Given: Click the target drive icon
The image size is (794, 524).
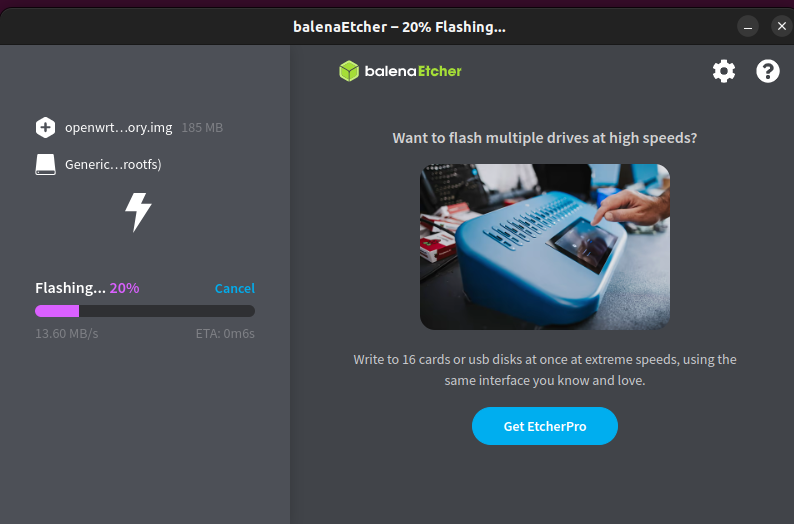Looking at the screenshot, I should 45,165.
